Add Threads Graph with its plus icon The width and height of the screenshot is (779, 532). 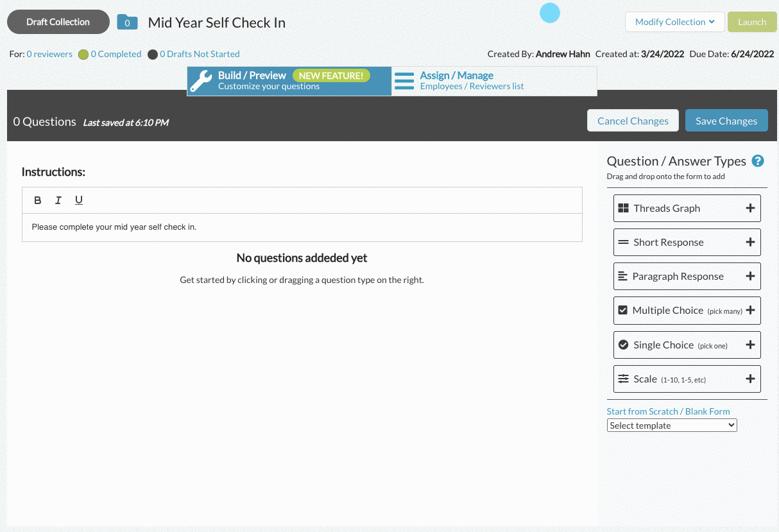click(x=750, y=208)
